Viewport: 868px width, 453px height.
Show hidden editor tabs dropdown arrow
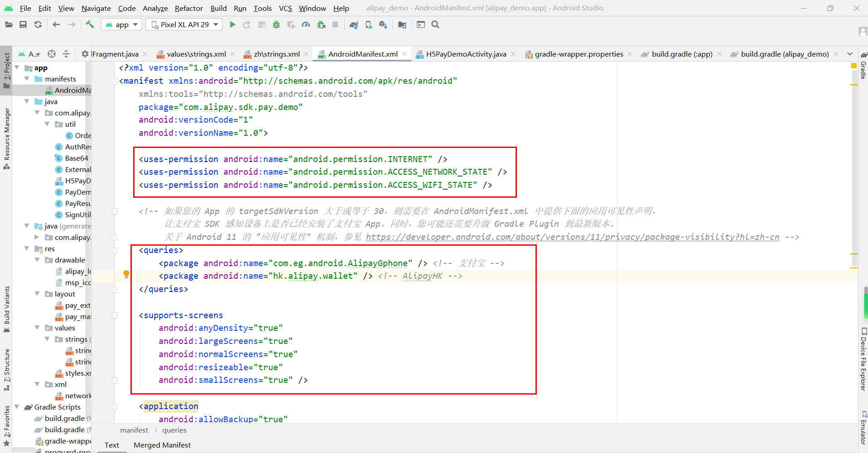click(x=850, y=54)
